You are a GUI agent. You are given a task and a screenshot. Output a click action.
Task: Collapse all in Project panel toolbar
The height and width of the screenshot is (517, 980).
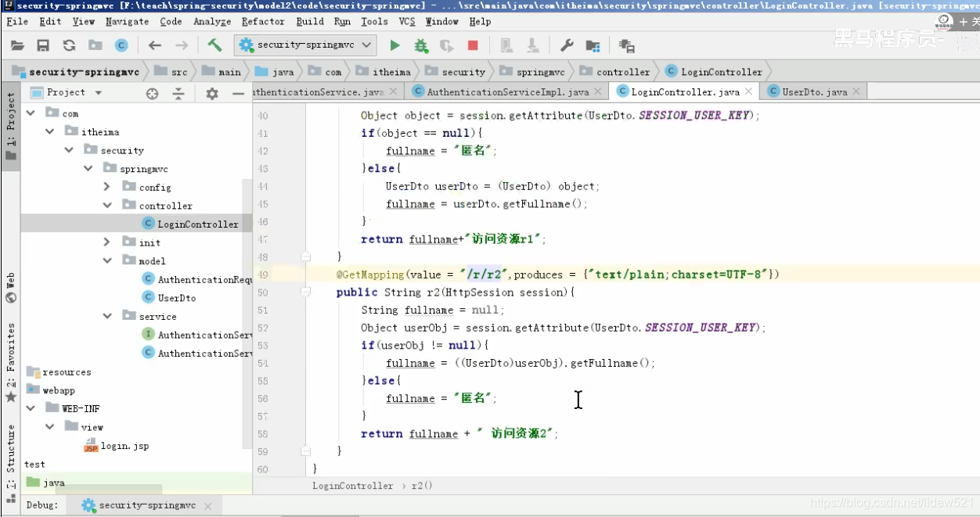178,93
